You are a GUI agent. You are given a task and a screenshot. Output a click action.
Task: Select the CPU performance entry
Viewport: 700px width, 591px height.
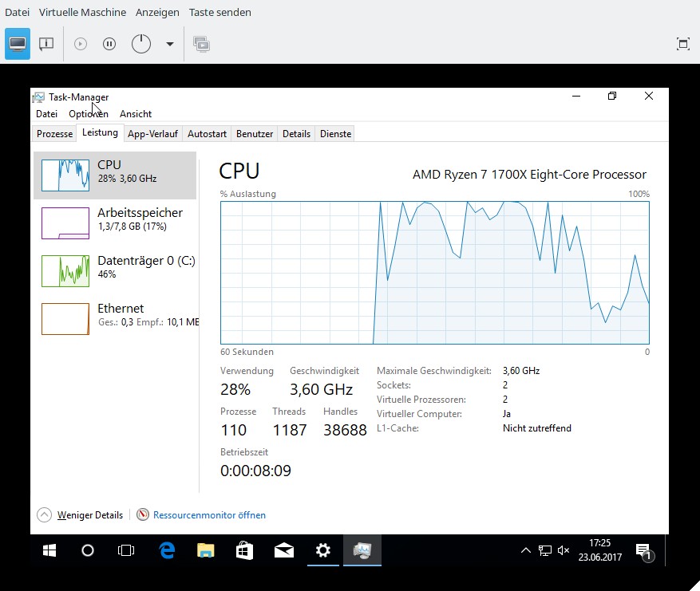(115, 175)
